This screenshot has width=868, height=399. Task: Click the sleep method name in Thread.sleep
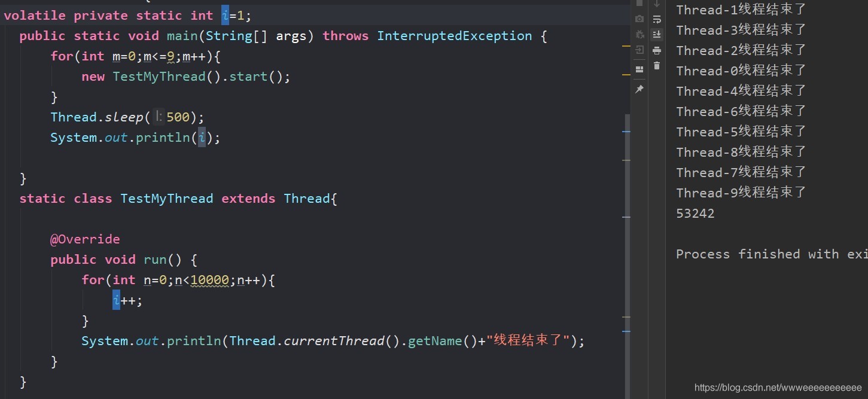(124, 117)
